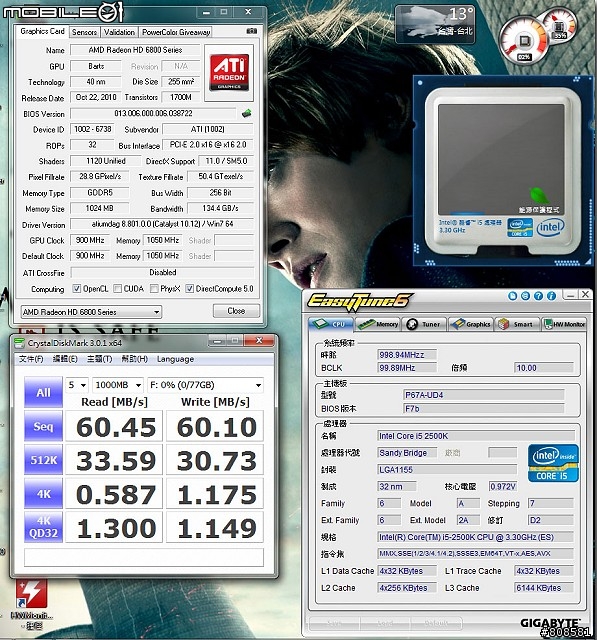The width and height of the screenshot is (597, 640).
Task: Click the P67A-UD4 motherboard model field
Action: tap(484, 395)
